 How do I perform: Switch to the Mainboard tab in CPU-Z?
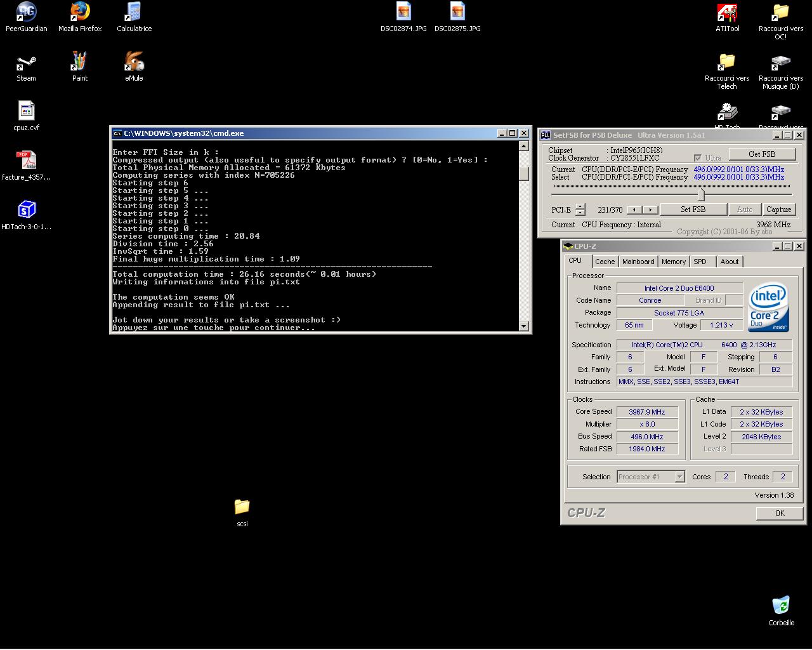pyautogui.click(x=638, y=262)
